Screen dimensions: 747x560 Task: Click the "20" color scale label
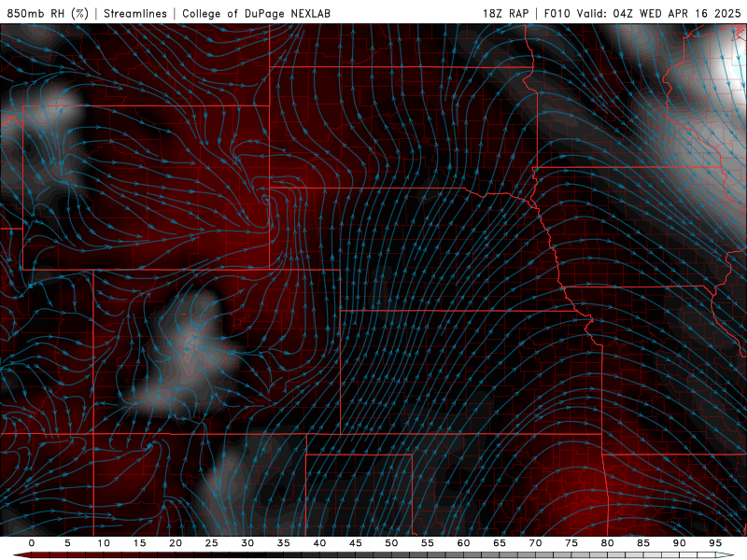(x=176, y=543)
